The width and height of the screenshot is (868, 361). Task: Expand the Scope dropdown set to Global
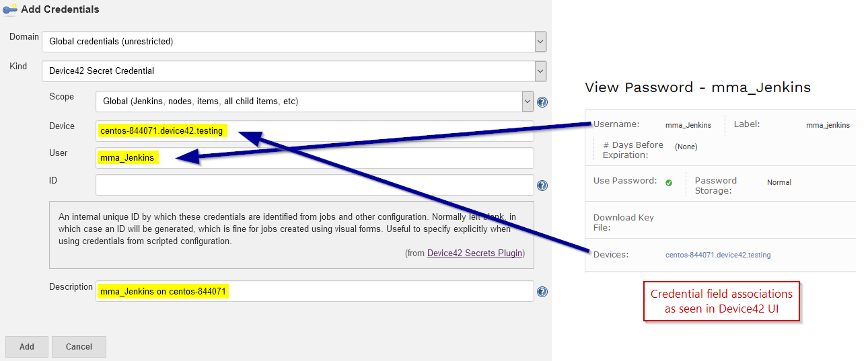tap(314, 102)
